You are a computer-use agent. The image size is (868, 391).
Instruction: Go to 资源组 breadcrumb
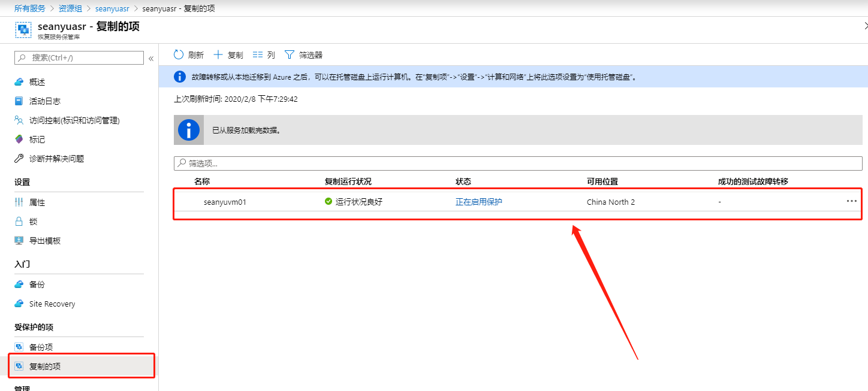[70, 8]
